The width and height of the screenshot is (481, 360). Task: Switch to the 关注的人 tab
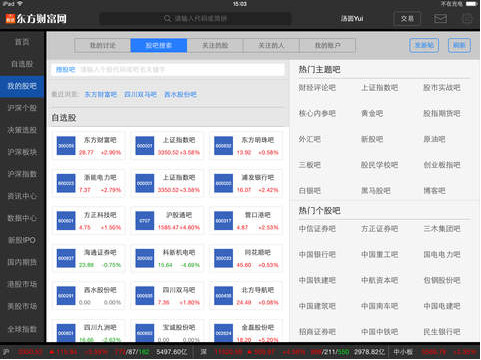pyautogui.click(x=271, y=45)
